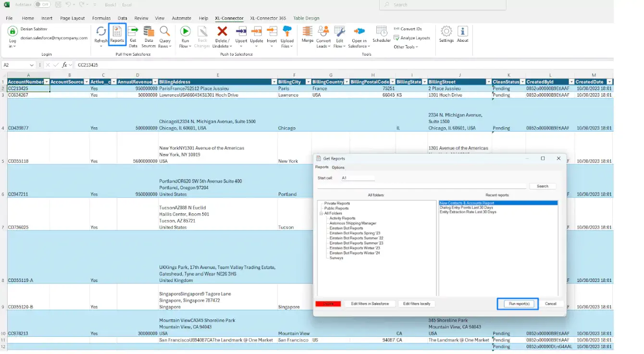644x354 pixels.
Task: Switch to the Table Design tab
Action: point(306,18)
